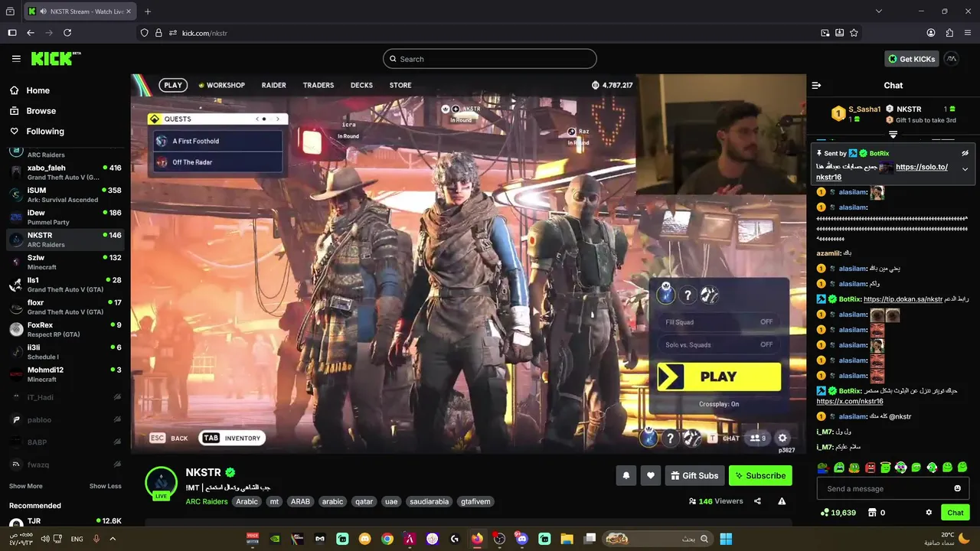The width and height of the screenshot is (980, 551).
Task: Click the saudiarabia stream tag
Action: pos(429,501)
